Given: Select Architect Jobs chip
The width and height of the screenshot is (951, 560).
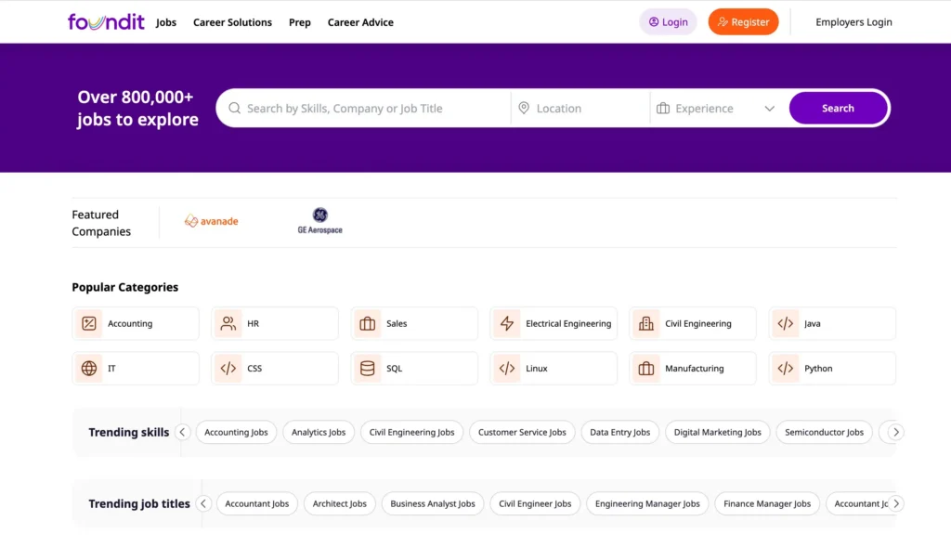Looking at the screenshot, I should [x=340, y=503].
